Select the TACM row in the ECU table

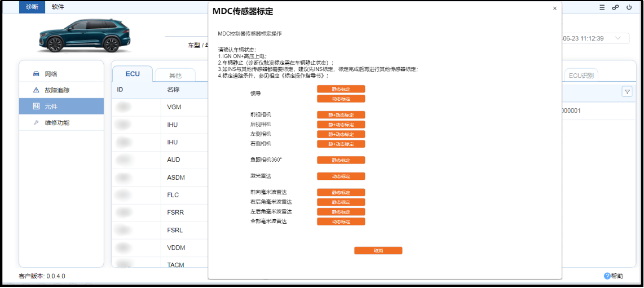(x=160, y=263)
